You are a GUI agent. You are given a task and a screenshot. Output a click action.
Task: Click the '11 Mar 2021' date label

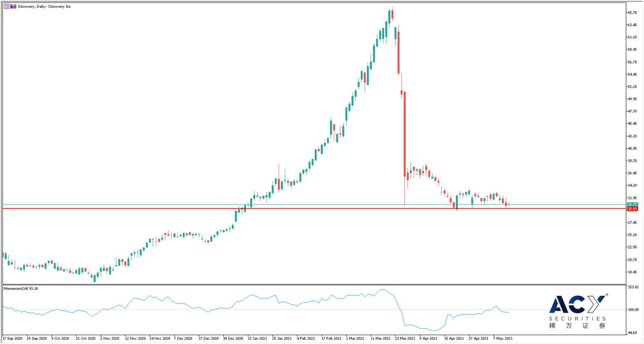point(380,338)
